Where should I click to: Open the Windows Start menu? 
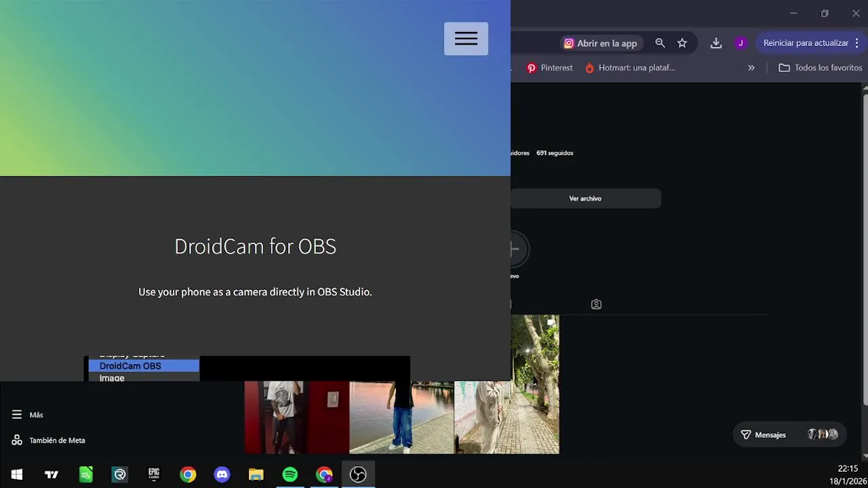tap(17, 474)
